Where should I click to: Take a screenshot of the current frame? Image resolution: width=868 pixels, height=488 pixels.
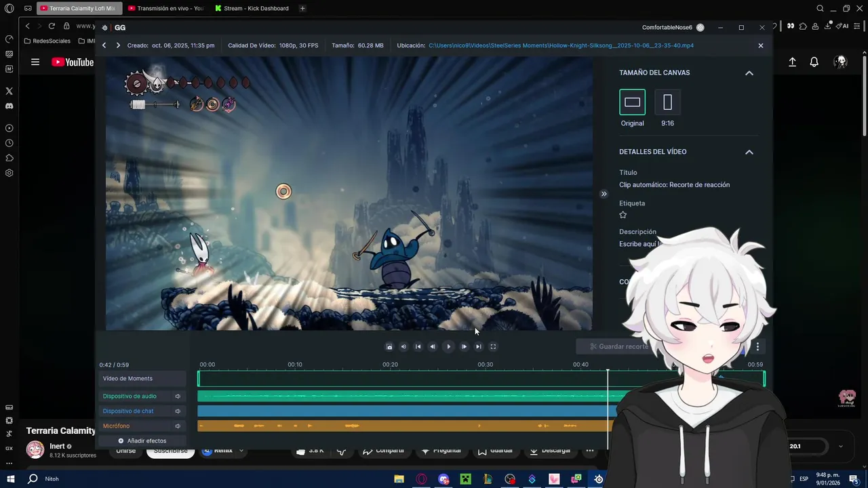(x=389, y=346)
